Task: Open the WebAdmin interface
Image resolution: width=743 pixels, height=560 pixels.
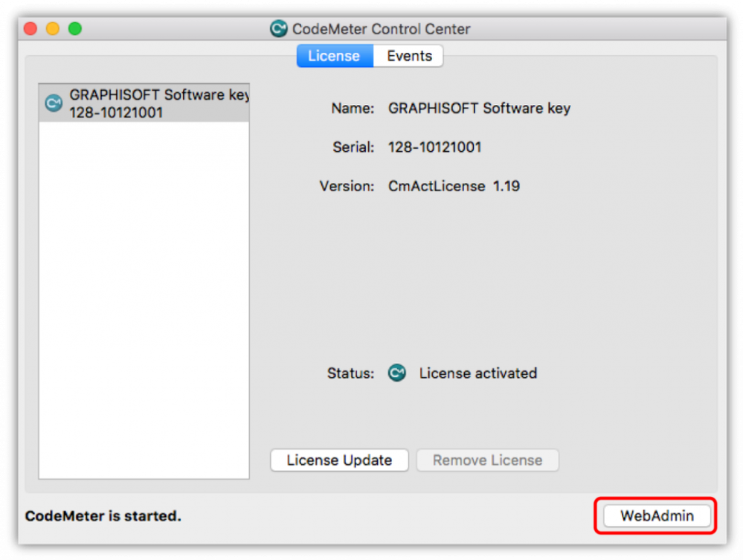Action: pyautogui.click(x=657, y=515)
